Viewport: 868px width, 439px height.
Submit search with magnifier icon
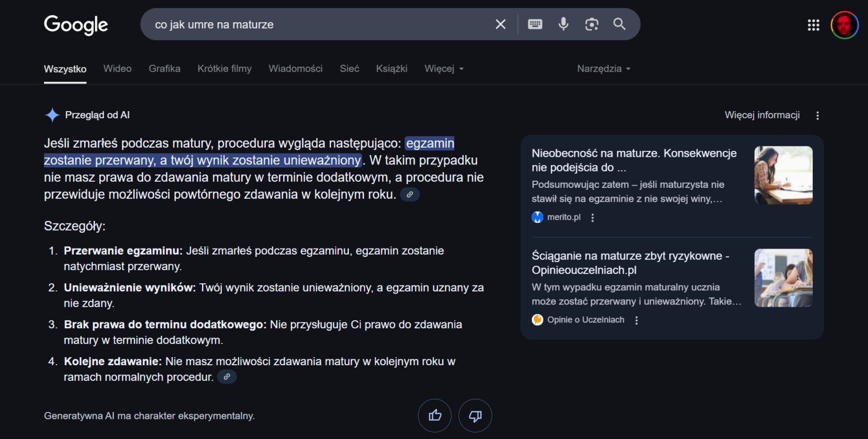click(619, 24)
